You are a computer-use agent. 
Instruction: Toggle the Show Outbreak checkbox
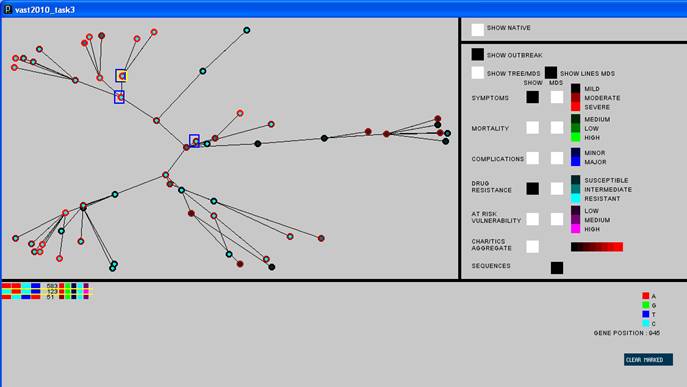(x=478, y=54)
